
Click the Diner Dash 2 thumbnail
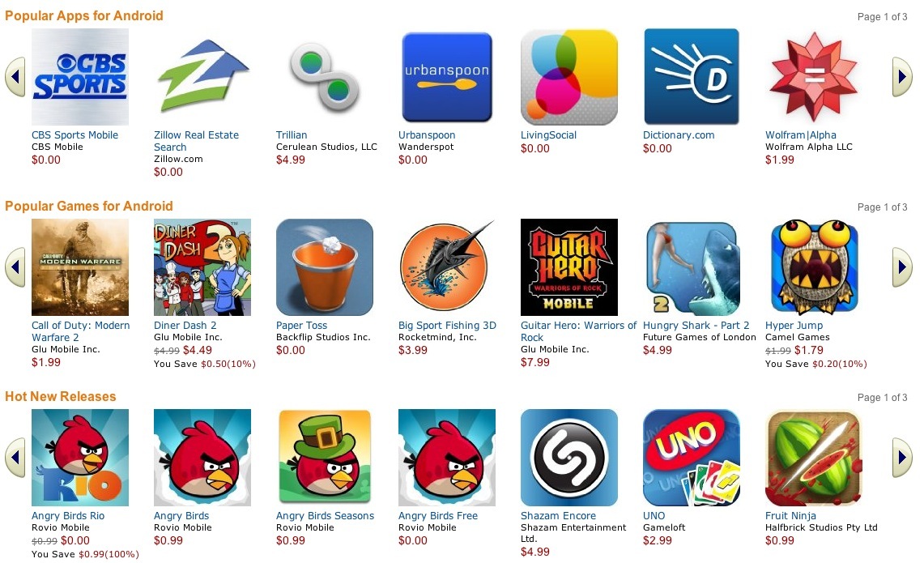(202, 267)
